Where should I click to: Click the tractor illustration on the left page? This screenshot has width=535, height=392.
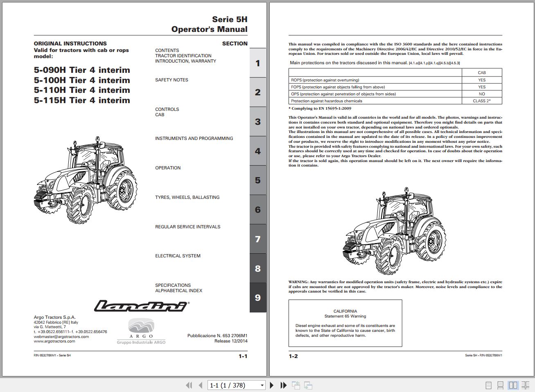[x=85, y=180]
